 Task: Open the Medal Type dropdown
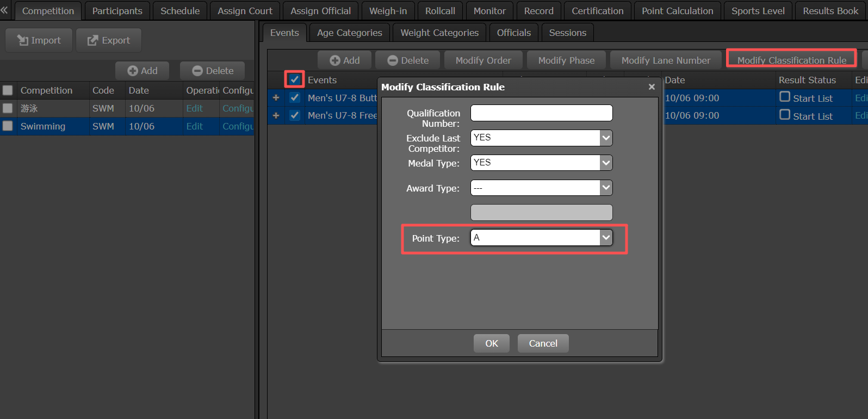[606, 163]
